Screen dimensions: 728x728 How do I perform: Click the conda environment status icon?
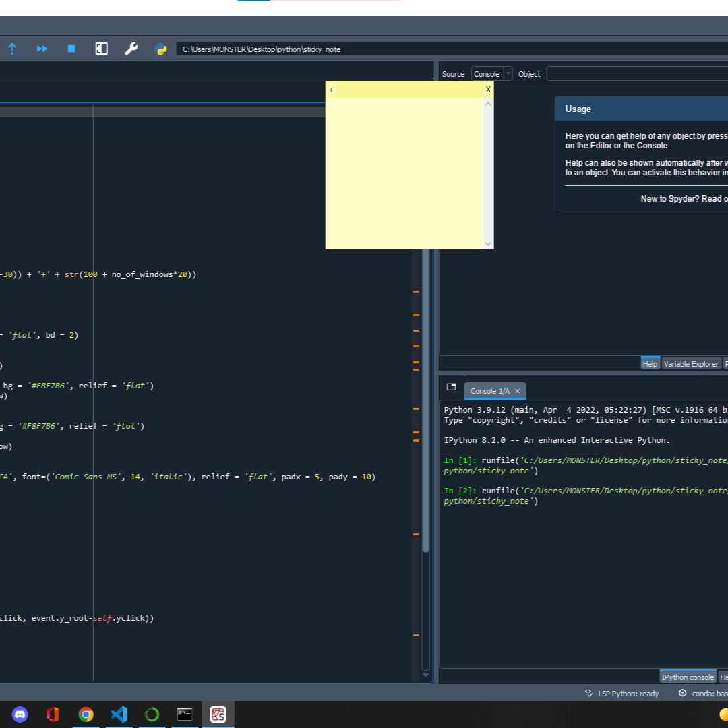point(682,693)
